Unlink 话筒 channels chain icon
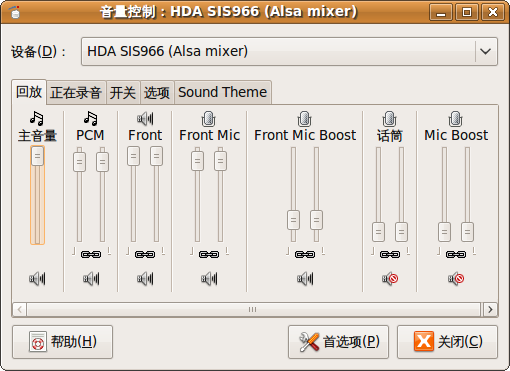Screen dimensions: 510x371 click(x=390, y=255)
